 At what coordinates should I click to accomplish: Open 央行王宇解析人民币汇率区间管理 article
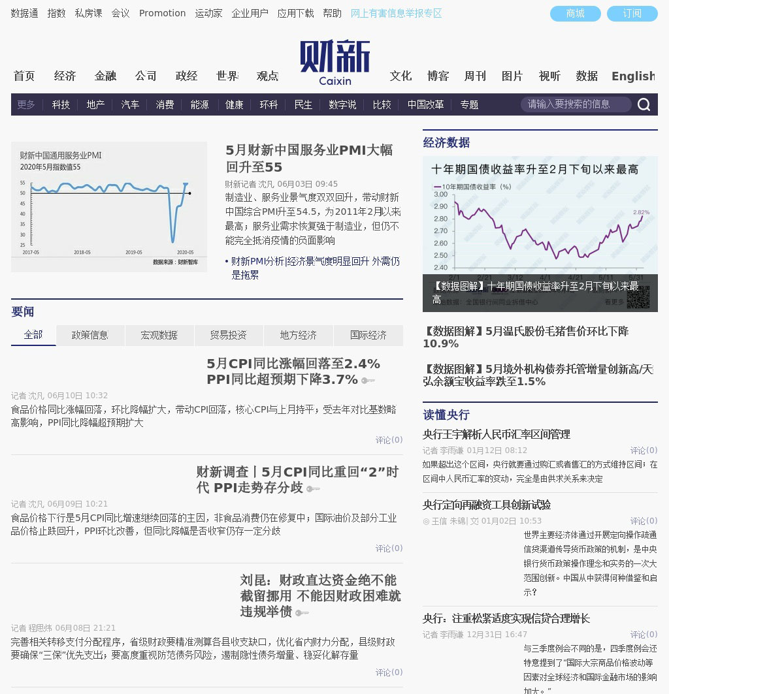(x=496, y=434)
